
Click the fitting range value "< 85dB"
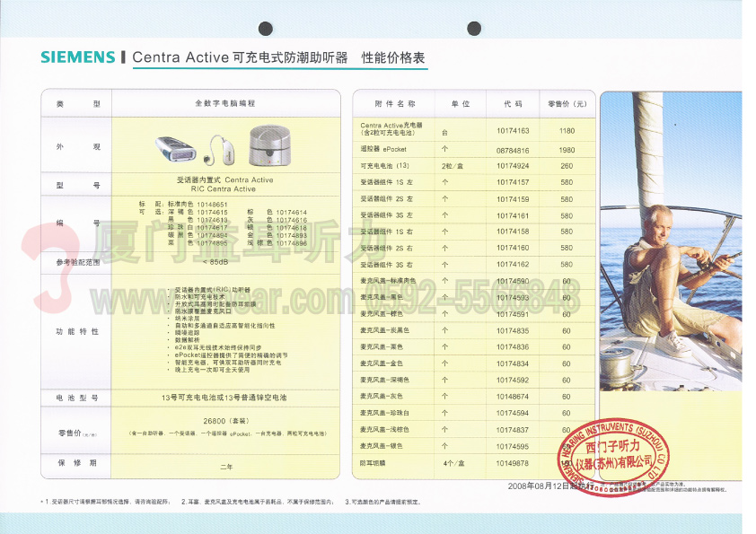(215, 262)
